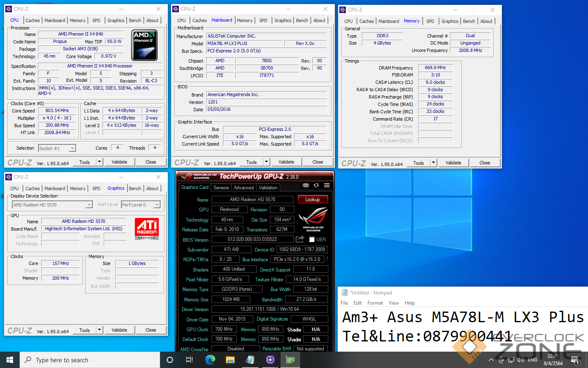Open File Explorer from the taskbar
Screen dimensions: 588x368
tap(230, 360)
